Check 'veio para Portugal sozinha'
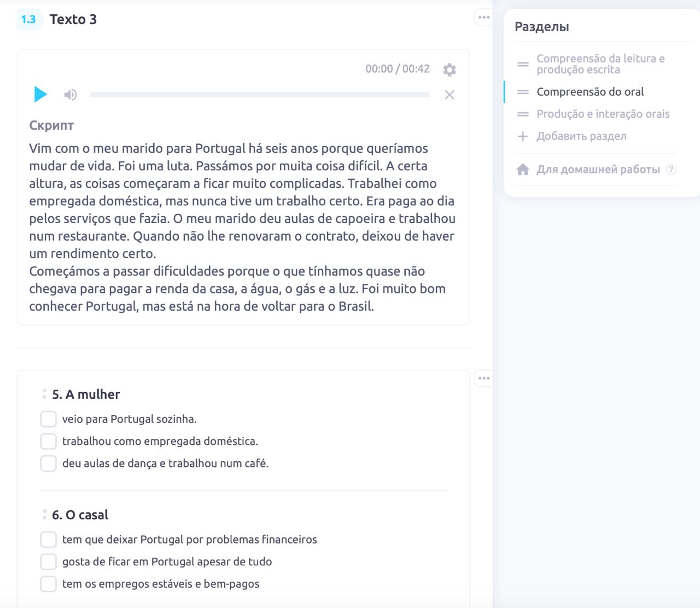This screenshot has width=700, height=608. pos(49,419)
